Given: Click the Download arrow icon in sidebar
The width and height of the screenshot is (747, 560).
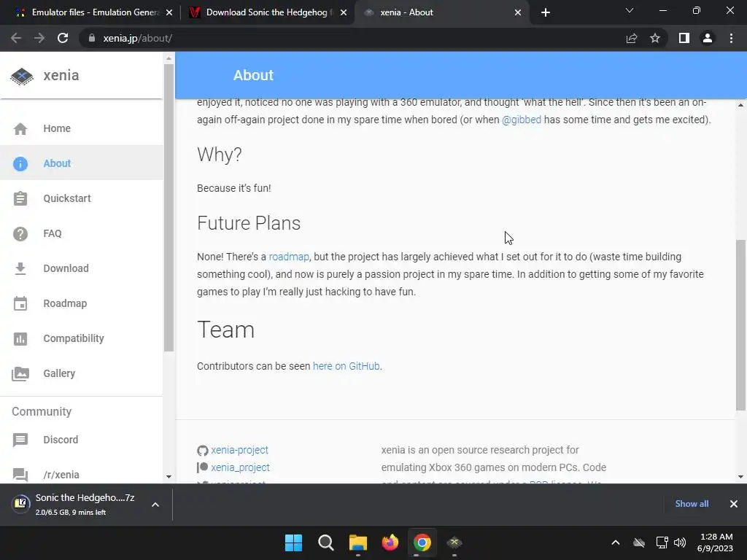Looking at the screenshot, I should pyautogui.click(x=20, y=268).
